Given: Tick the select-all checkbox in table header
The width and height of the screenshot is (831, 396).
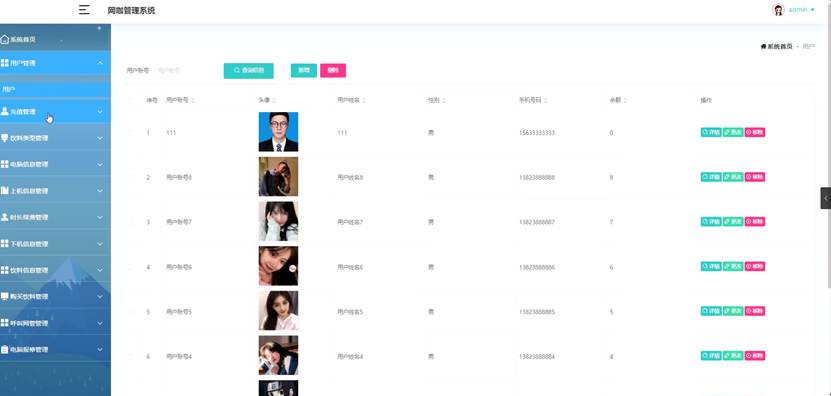Looking at the screenshot, I should point(130,100).
